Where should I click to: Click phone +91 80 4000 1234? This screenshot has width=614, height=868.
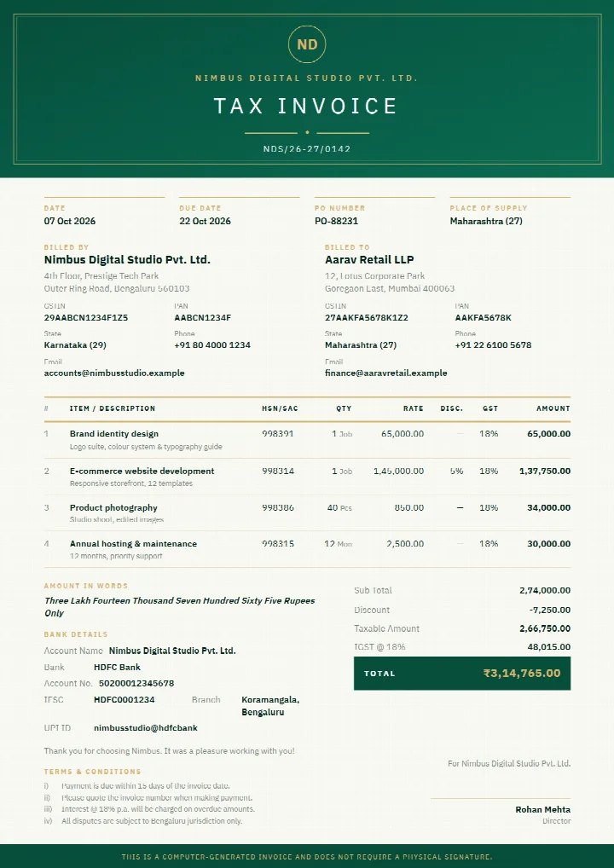[x=212, y=344]
